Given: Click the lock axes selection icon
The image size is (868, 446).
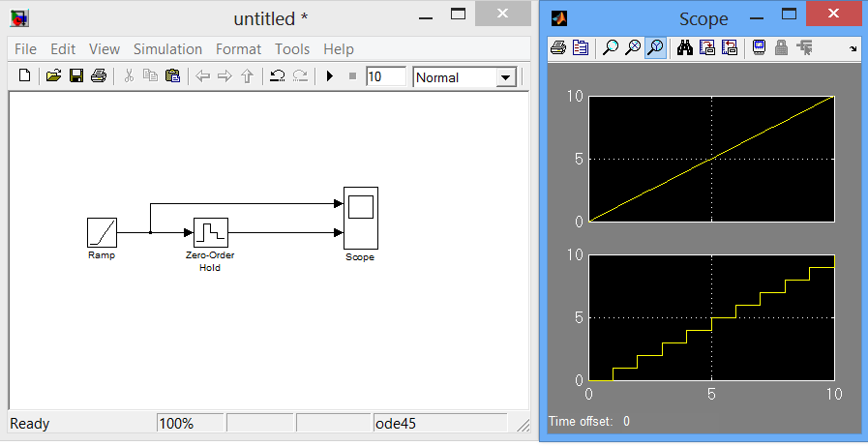Looking at the screenshot, I should pyautogui.click(x=781, y=48).
